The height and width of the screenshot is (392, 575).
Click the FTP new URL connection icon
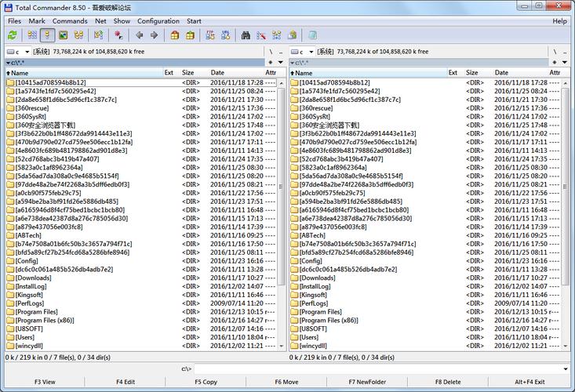pyautogui.click(x=225, y=35)
